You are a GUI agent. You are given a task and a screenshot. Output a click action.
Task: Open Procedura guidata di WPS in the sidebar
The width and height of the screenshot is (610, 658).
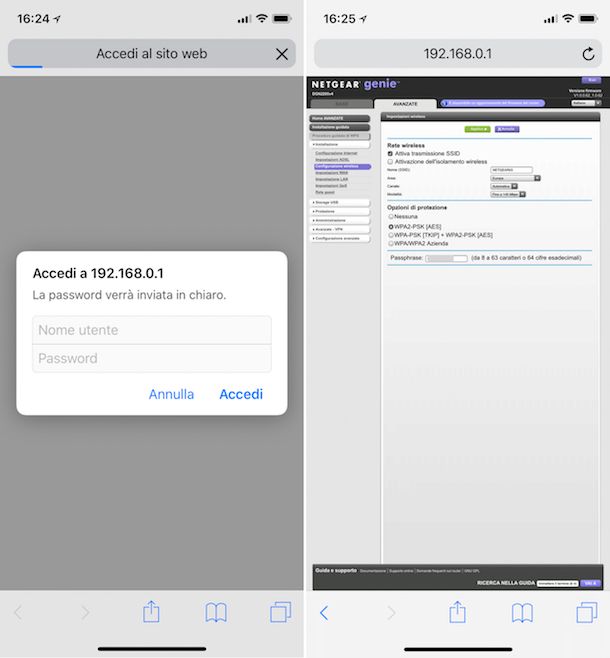coord(340,136)
